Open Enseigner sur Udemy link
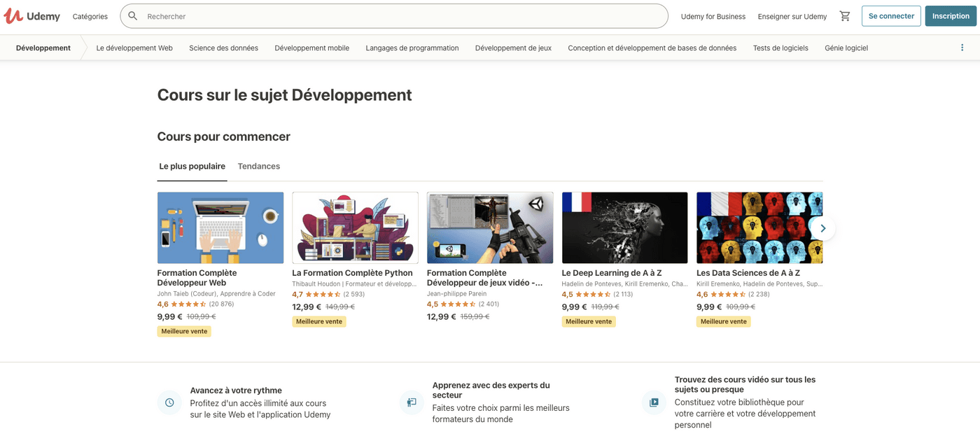The width and height of the screenshot is (980, 434). point(792,16)
